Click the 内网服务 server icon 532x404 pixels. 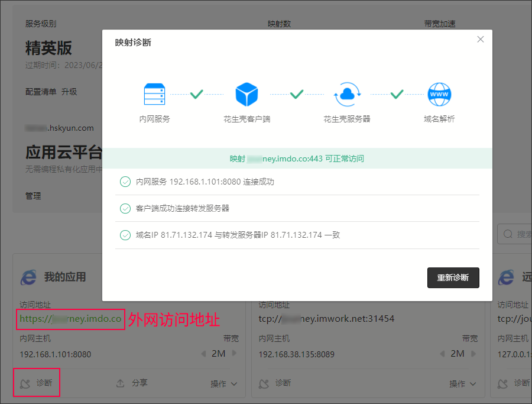click(x=154, y=95)
